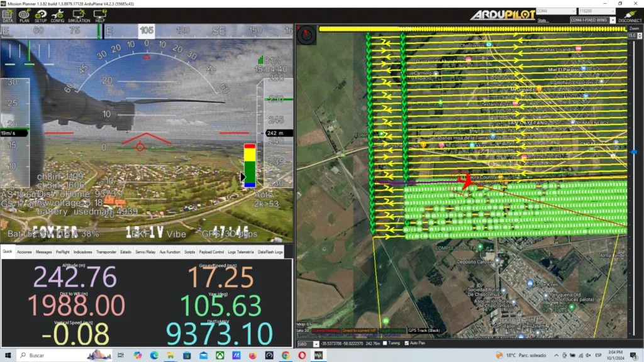The image size is (644, 362).
Task: Click the Stats... link
Action: click(x=543, y=20)
